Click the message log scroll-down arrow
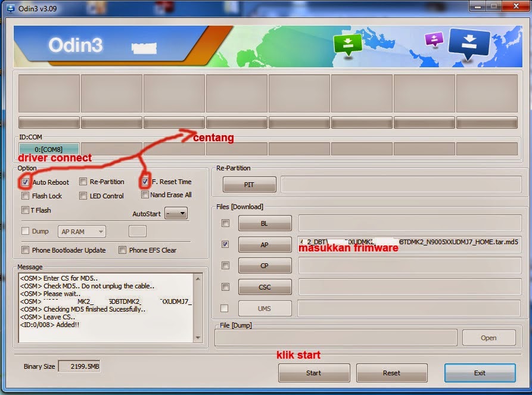 [x=198, y=338]
